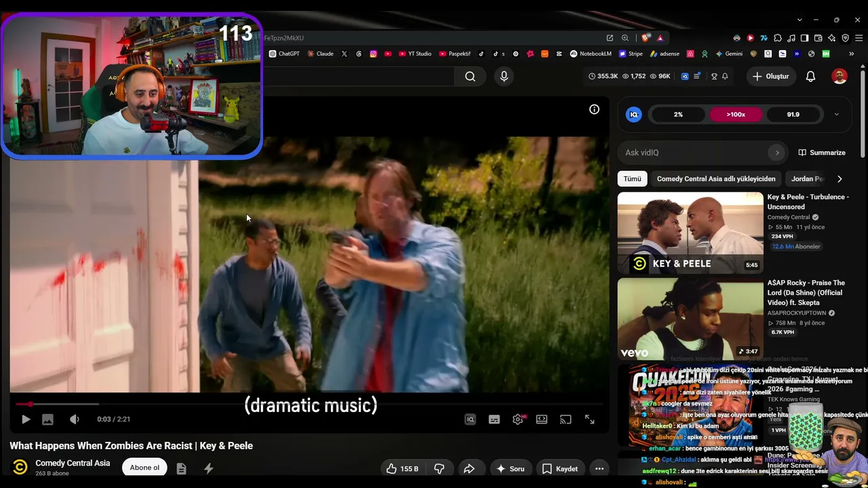Open YT Studio bookmark
The image size is (868, 488).
[415, 54]
